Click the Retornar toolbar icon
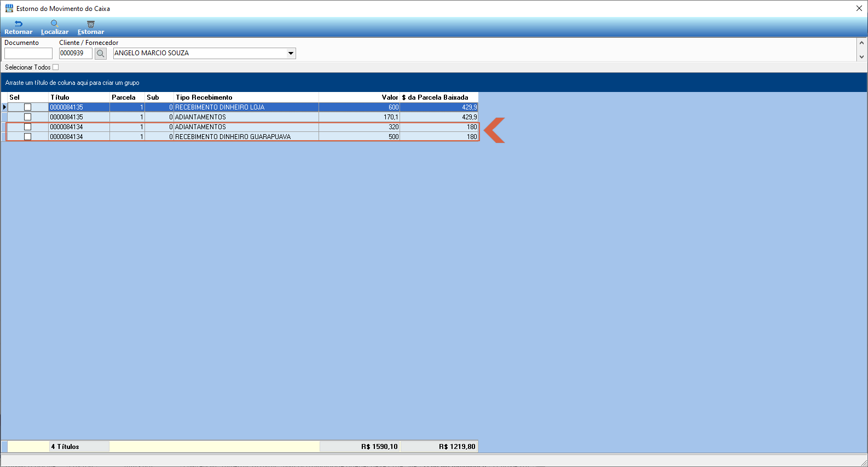The width and height of the screenshot is (868, 467). (x=19, y=24)
